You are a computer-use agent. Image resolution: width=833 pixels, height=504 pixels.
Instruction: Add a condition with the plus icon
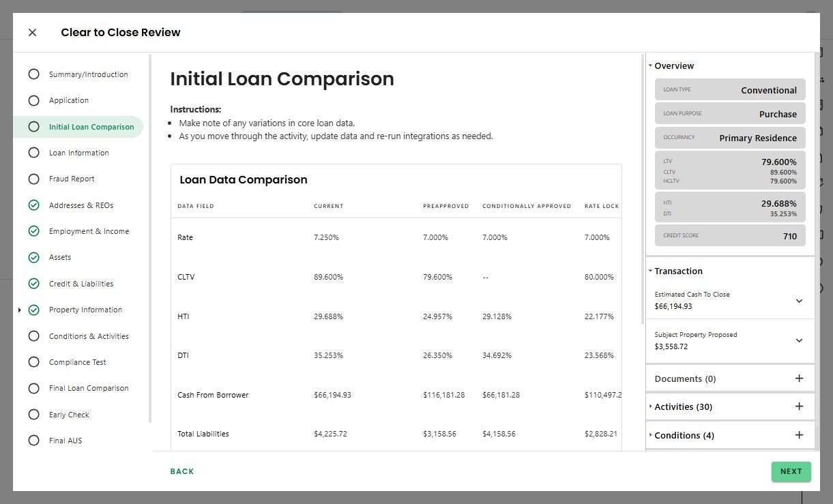(x=799, y=435)
